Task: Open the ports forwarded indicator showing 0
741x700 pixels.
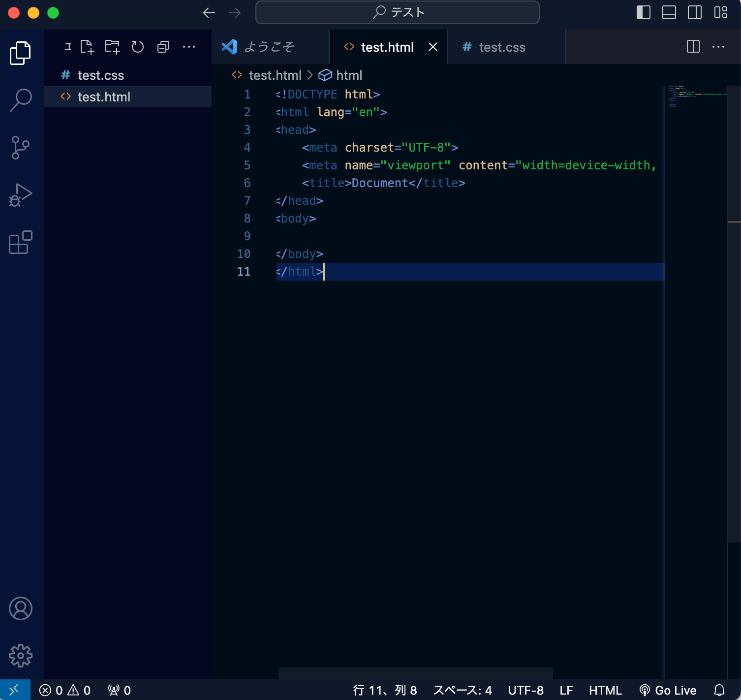Action: click(x=120, y=690)
